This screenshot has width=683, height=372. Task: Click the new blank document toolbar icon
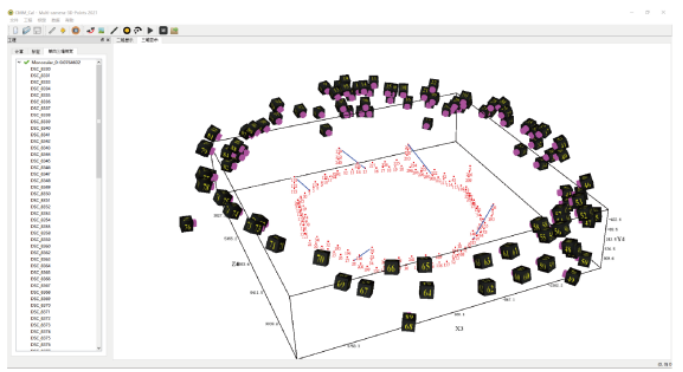pos(15,30)
